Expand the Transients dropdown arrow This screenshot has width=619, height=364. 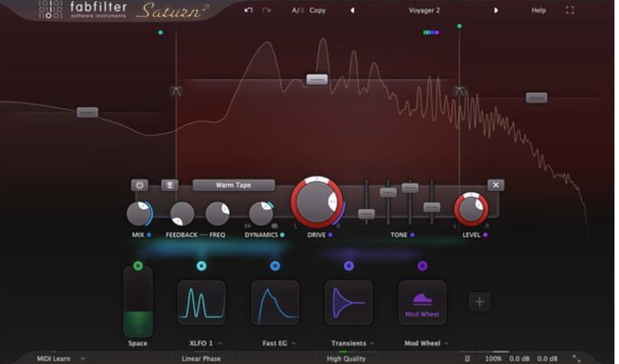point(372,343)
